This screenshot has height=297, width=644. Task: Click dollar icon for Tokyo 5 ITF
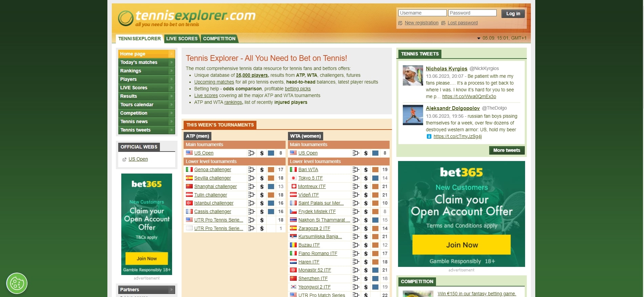point(366,178)
